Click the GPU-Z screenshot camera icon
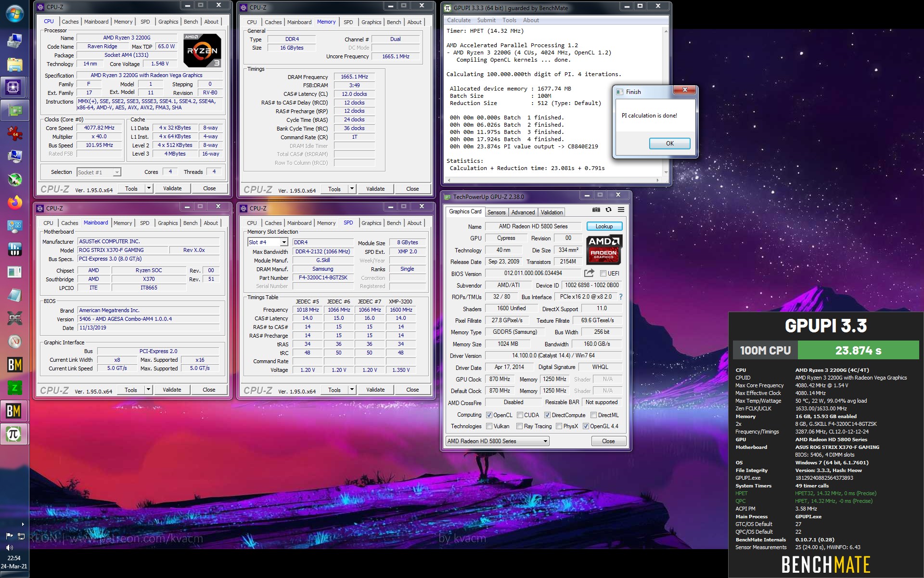Screen dimensions: 924x578 596,210
